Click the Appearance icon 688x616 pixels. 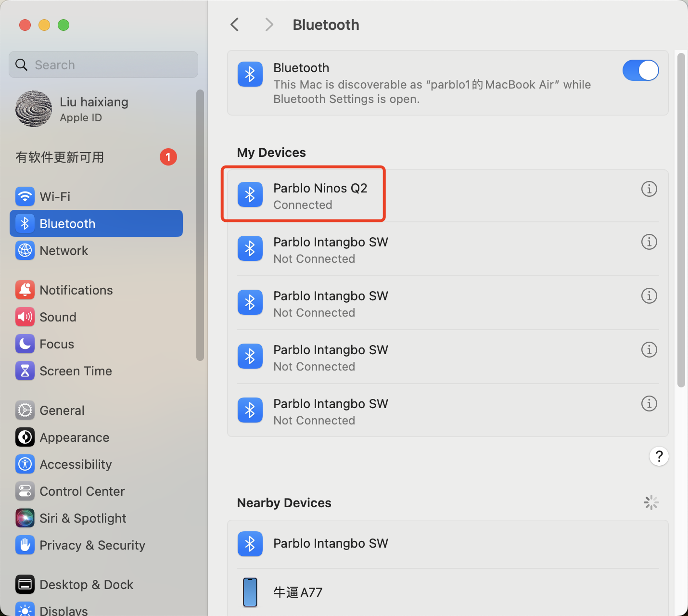(25, 437)
